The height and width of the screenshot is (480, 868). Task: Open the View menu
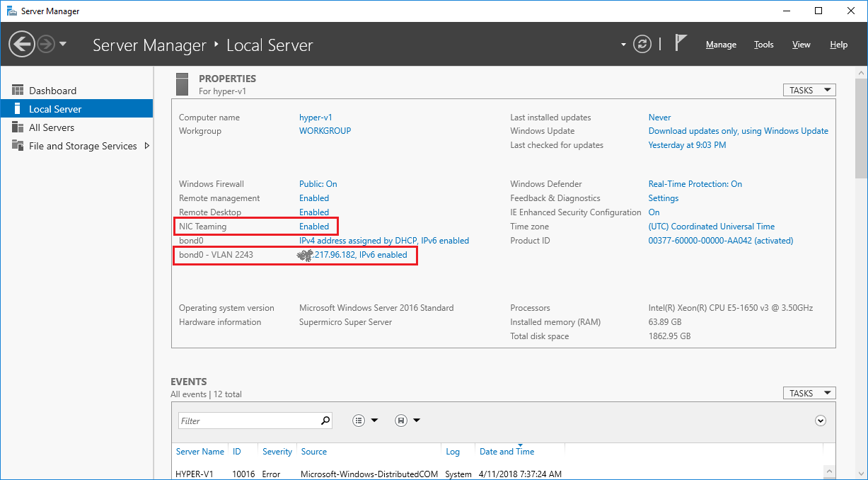coord(802,45)
